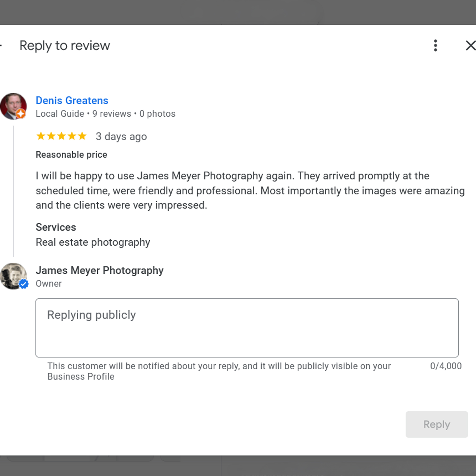
Task: Click the five-star rating icons
Action: 61,136
